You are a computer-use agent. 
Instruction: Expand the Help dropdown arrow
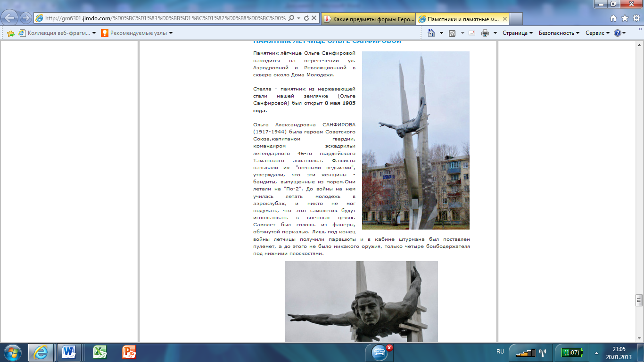pyautogui.click(x=624, y=33)
